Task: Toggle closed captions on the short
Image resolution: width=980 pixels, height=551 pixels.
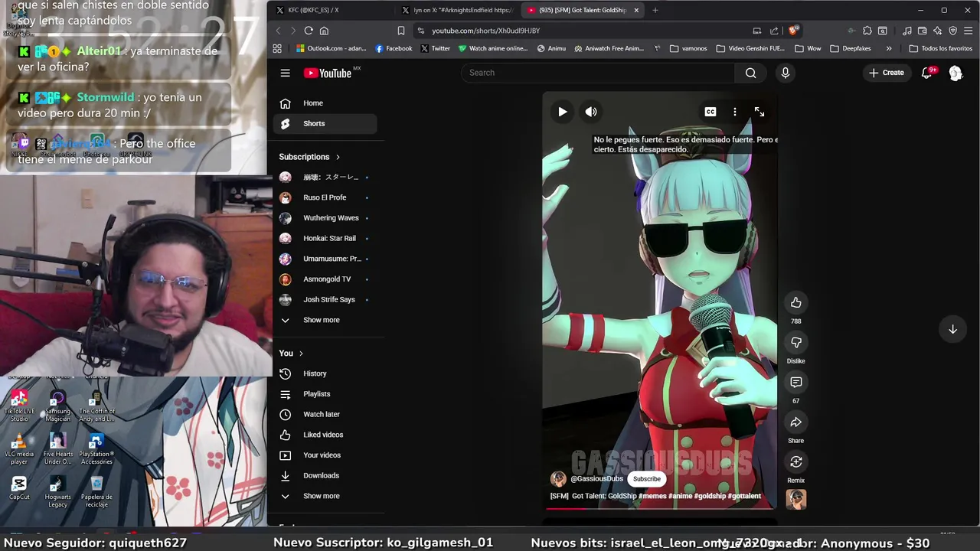Action: click(x=710, y=112)
